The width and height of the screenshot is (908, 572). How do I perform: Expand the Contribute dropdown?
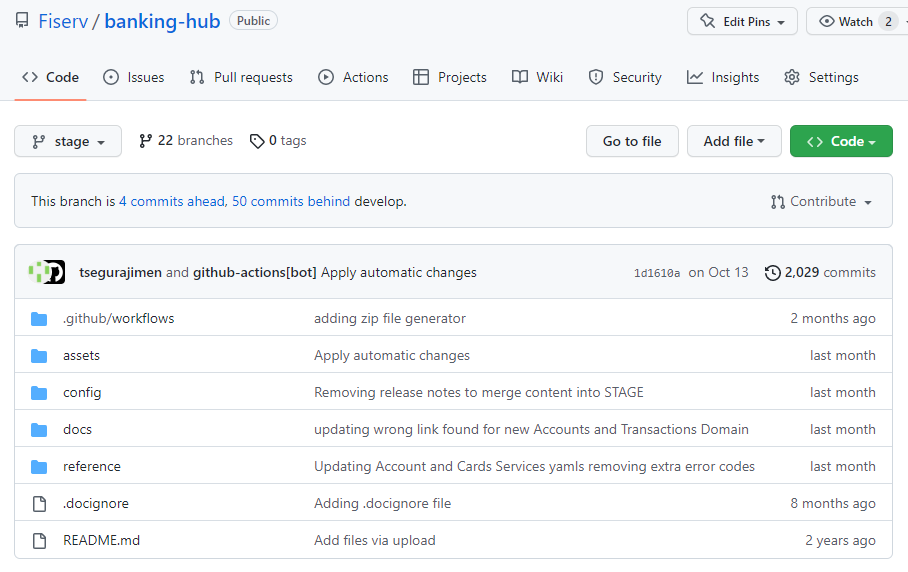pos(821,201)
